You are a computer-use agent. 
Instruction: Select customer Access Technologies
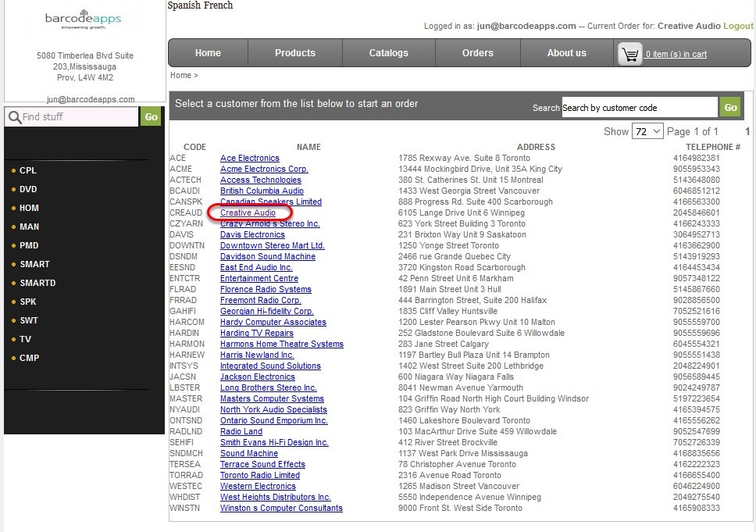(x=261, y=180)
